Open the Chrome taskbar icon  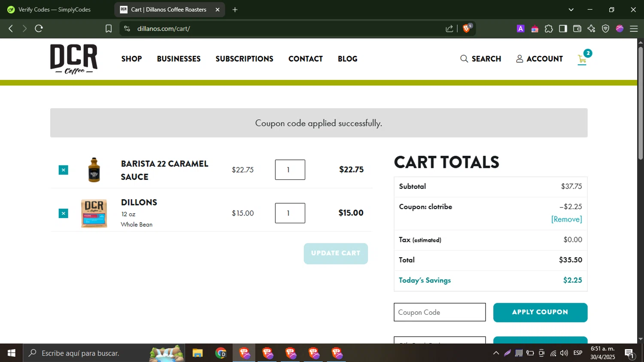click(x=221, y=353)
